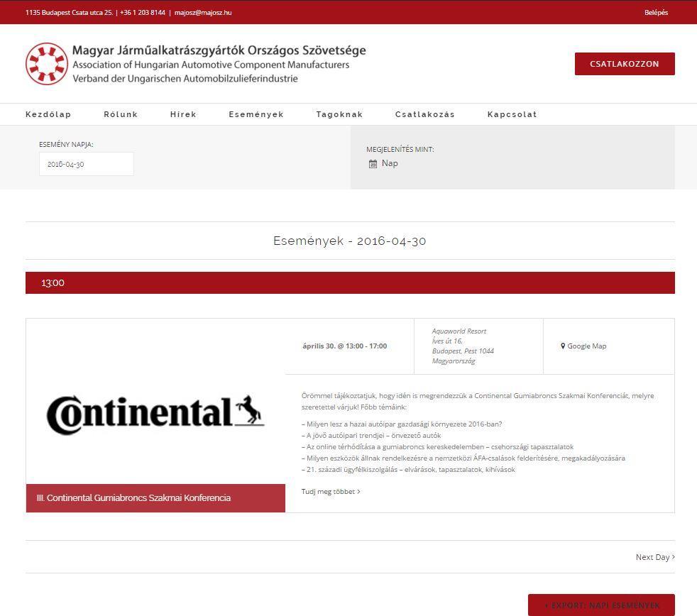
Task: Open the Continental logo image
Action: point(155,414)
